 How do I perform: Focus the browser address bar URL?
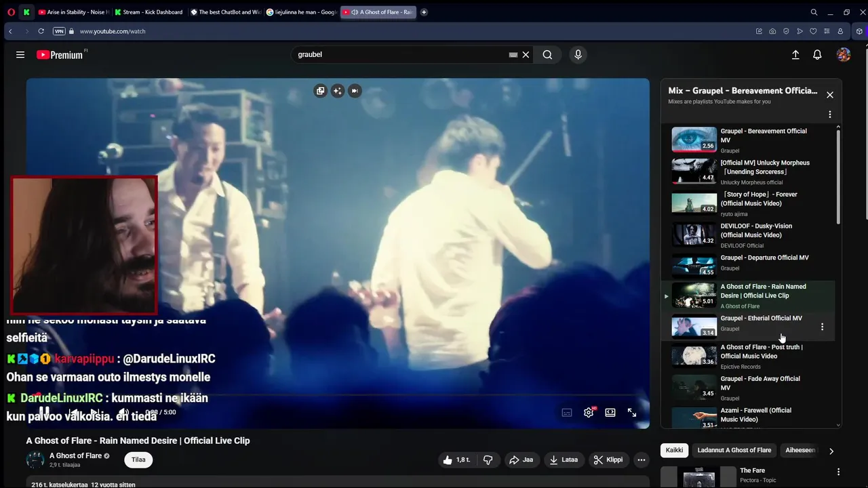coord(112,31)
